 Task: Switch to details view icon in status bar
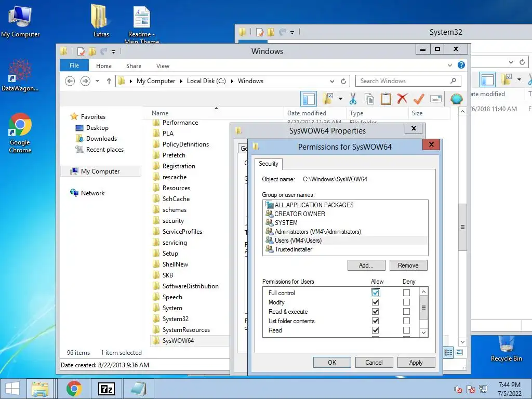point(448,353)
